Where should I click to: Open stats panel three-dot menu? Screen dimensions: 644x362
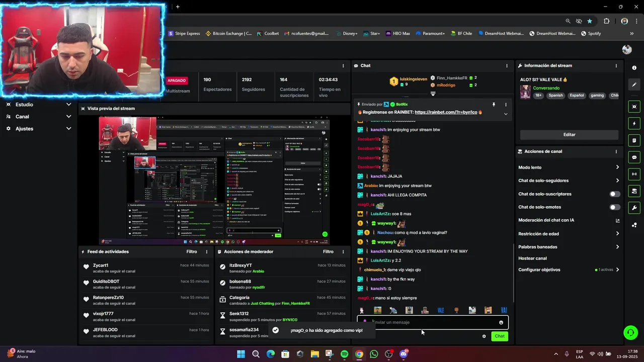[x=343, y=66]
